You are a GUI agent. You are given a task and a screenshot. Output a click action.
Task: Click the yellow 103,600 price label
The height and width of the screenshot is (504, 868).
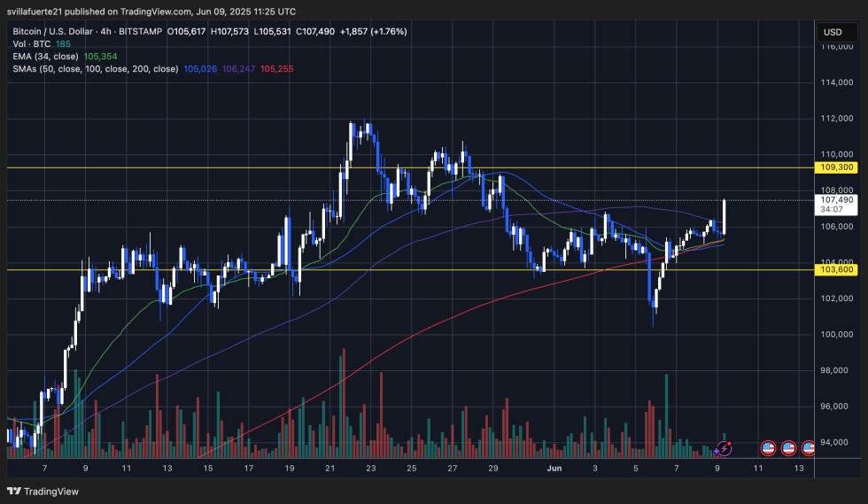[x=837, y=269]
